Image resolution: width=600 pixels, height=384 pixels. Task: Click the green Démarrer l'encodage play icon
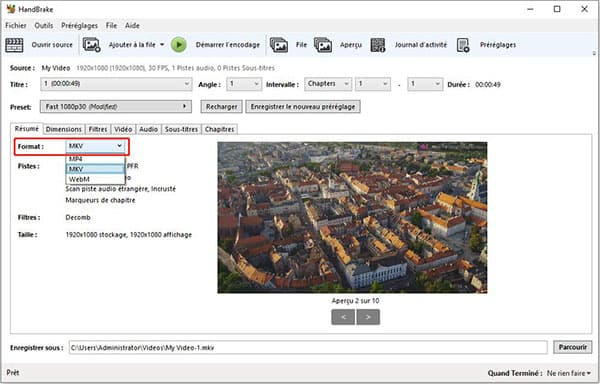tap(178, 45)
